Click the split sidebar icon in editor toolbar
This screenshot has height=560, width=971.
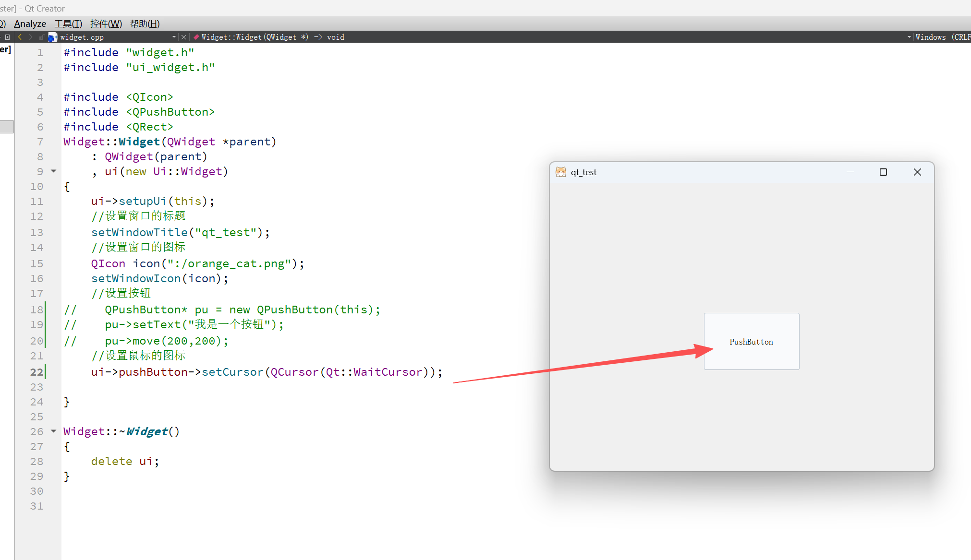tap(7, 37)
